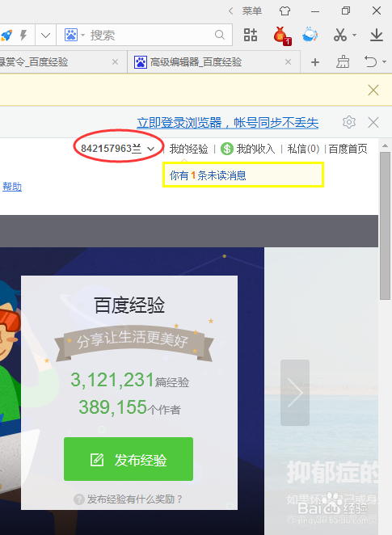Open search engine selector paw icon

click(x=71, y=35)
